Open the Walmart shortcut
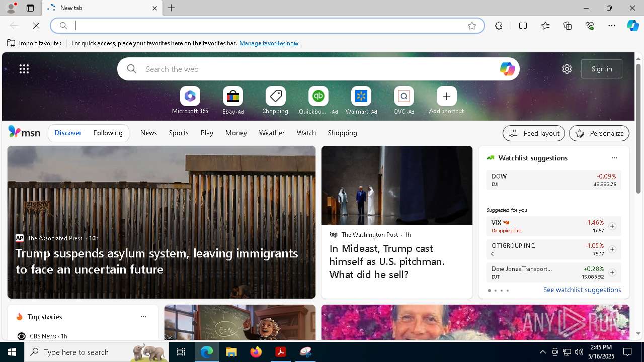The height and width of the screenshot is (362, 644). click(x=361, y=100)
